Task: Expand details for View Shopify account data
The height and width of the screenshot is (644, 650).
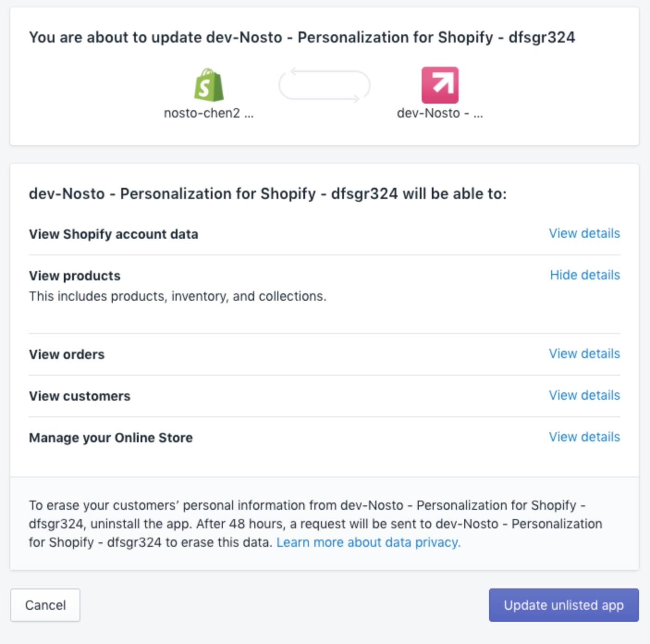Action: [x=584, y=234]
